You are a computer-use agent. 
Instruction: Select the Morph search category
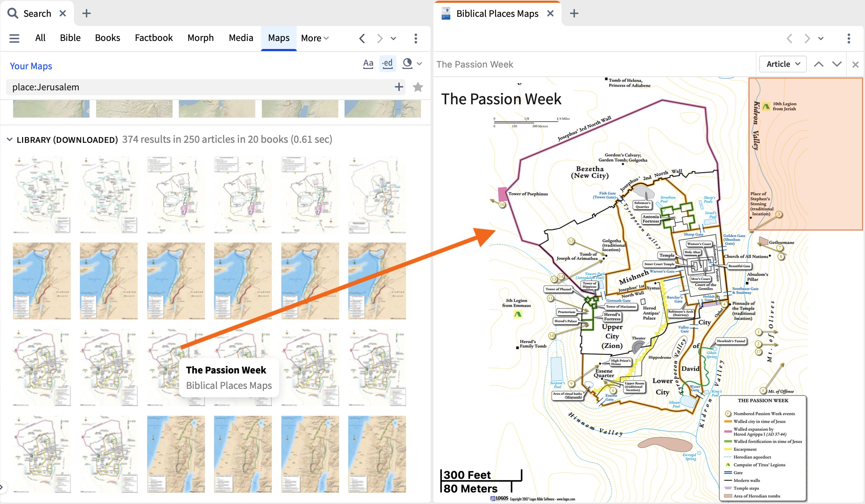pos(200,38)
